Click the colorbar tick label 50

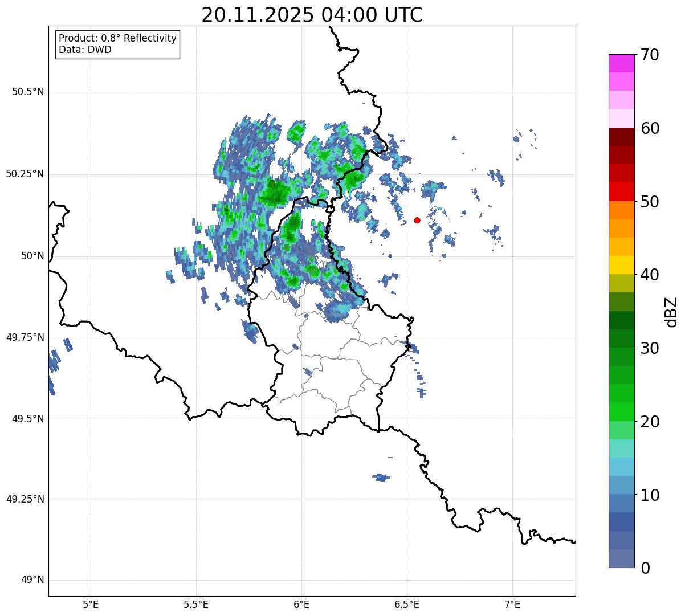click(x=650, y=202)
